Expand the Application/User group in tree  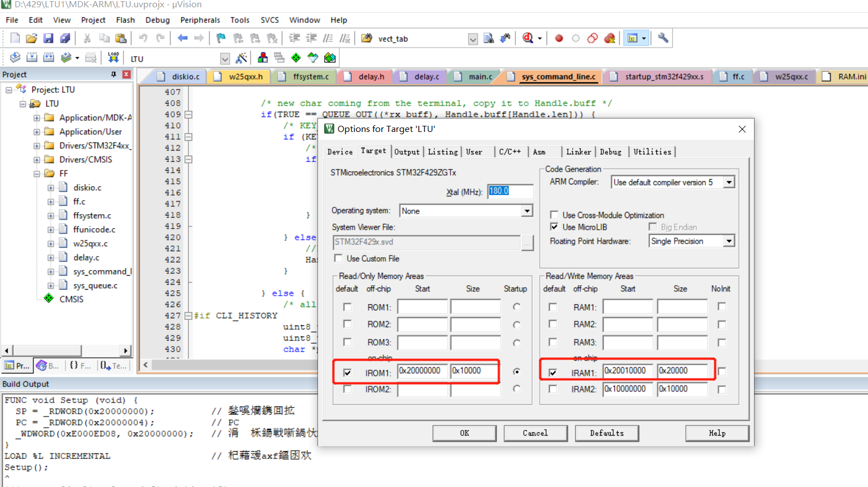point(37,132)
